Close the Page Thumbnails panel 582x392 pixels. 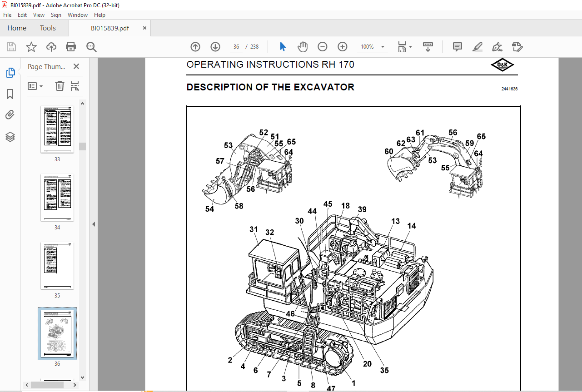76,66
